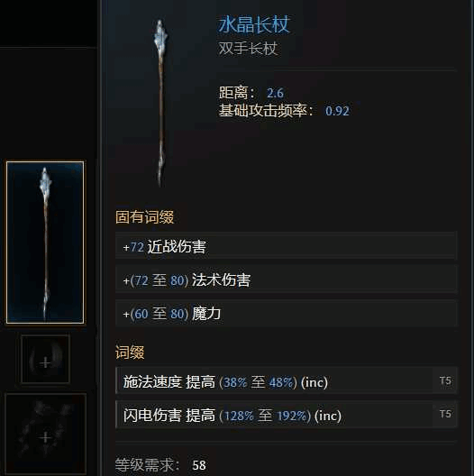Select the 施法速度 提高 affix row
This screenshot has width=474, height=476.
coord(287,380)
